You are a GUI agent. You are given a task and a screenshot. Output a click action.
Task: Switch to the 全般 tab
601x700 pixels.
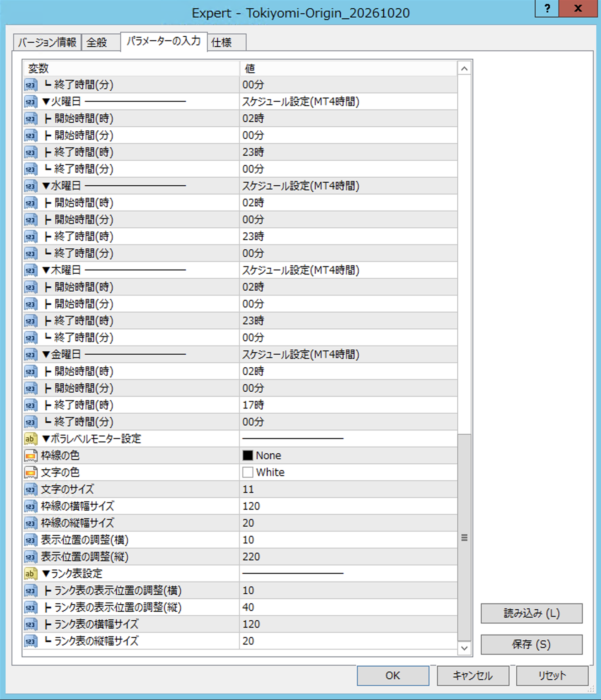click(100, 43)
